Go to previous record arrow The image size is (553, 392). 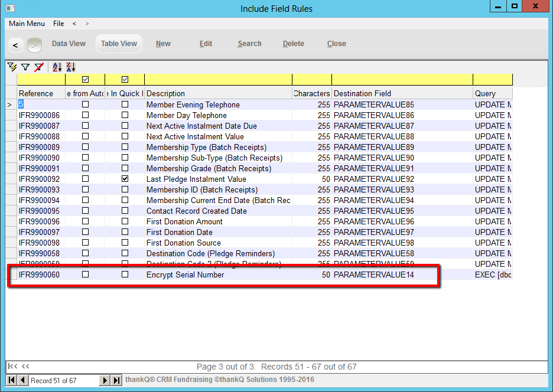22,381
